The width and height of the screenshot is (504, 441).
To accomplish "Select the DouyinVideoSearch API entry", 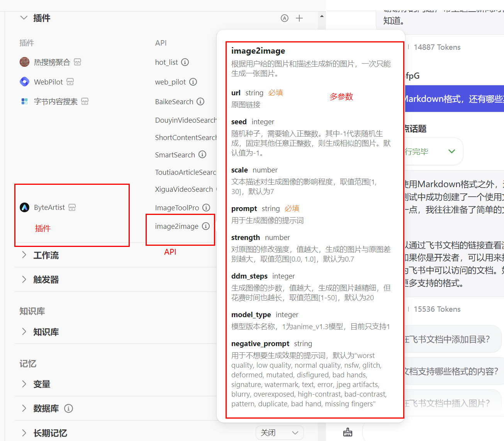I will [x=186, y=120].
